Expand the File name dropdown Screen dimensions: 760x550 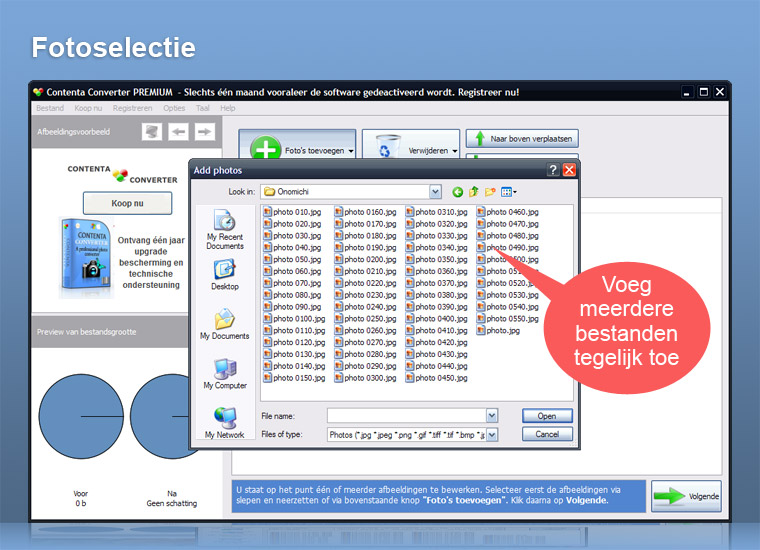click(x=491, y=416)
